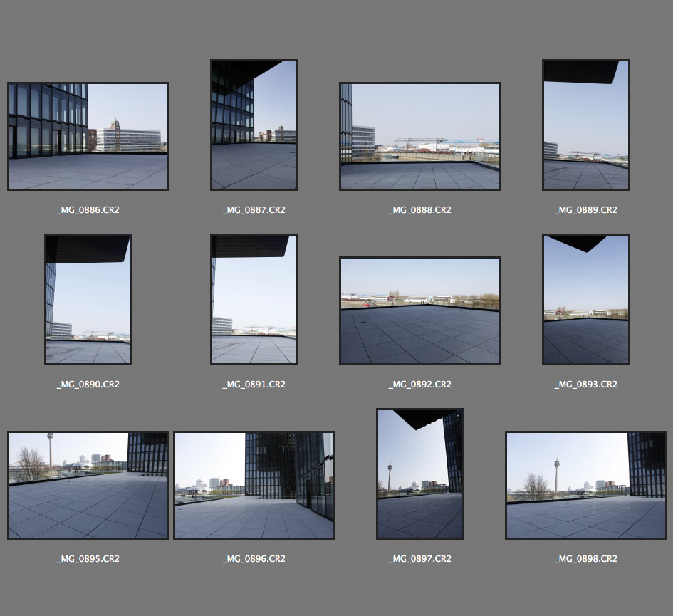The height and width of the screenshot is (616, 673).
Task: Select the _MG_0888.CR2 filename text
Action: point(420,210)
